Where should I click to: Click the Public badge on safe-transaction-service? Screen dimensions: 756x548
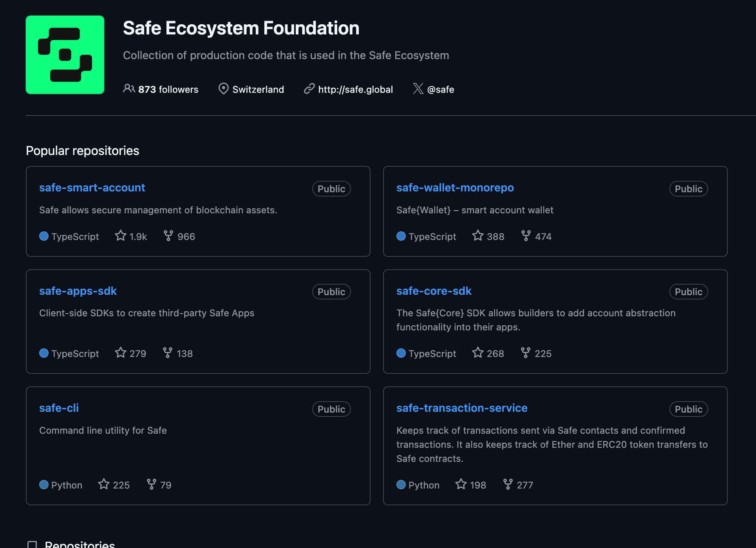click(689, 409)
